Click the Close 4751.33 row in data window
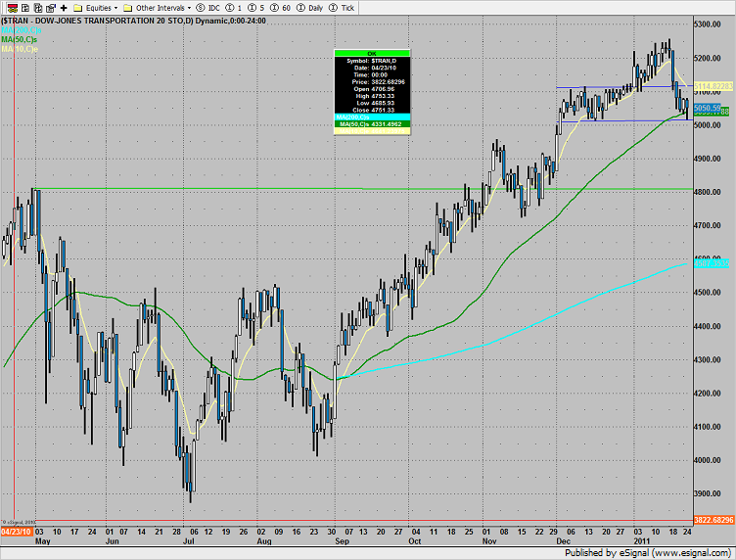This screenshot has height=560, width=736. (372, 111)
